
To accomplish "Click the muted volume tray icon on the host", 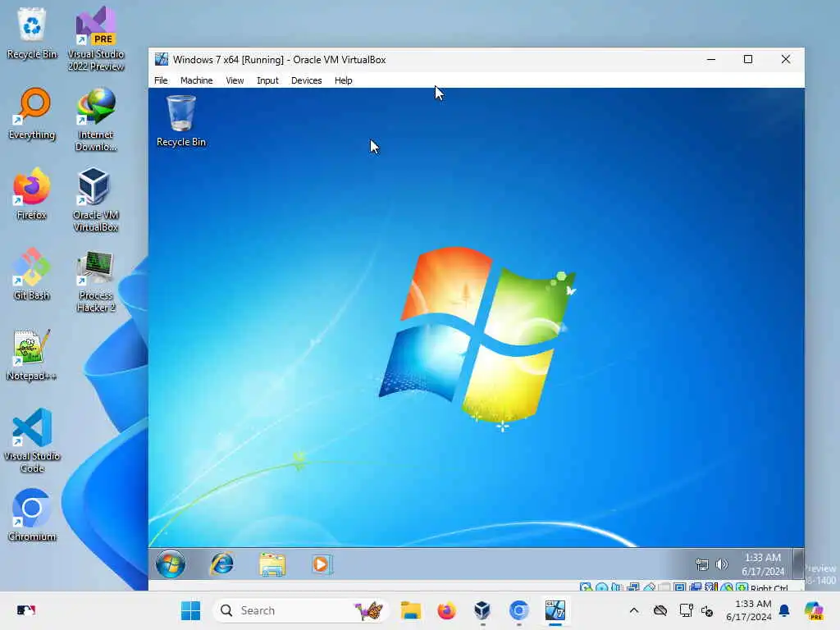I will (707, 610).
